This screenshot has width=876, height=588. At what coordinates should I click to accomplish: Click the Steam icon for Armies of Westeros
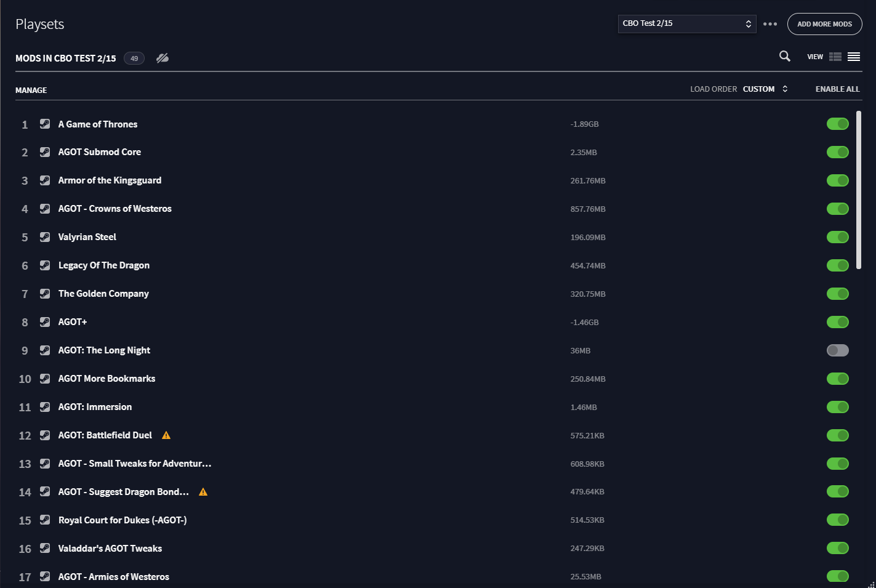coord(45,576)
